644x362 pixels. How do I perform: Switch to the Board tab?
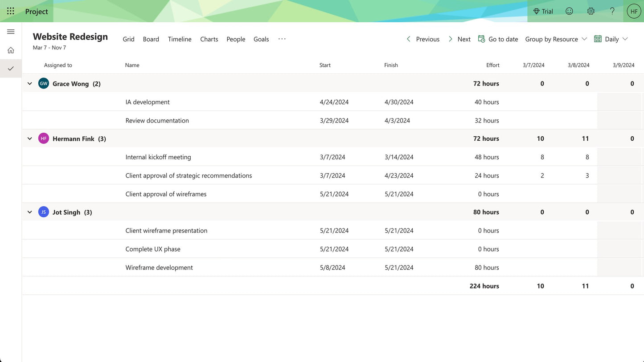151,39
